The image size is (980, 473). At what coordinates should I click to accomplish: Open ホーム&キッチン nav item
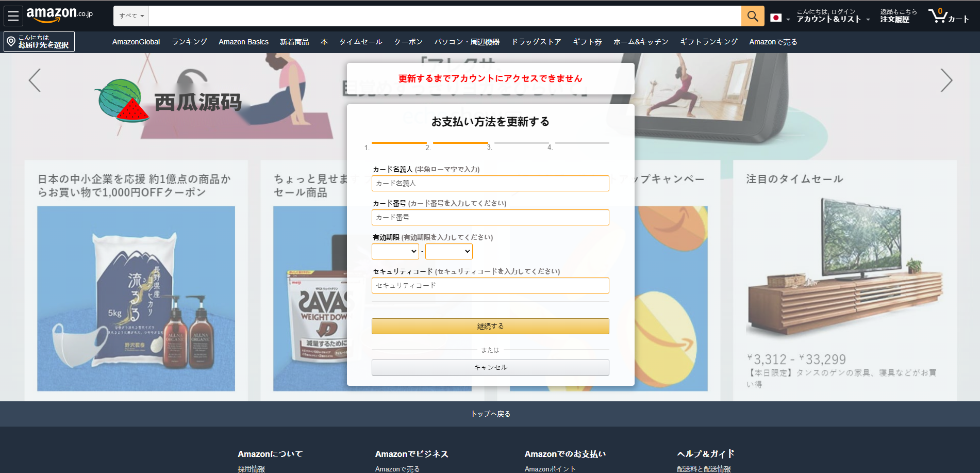pos(641,42)
